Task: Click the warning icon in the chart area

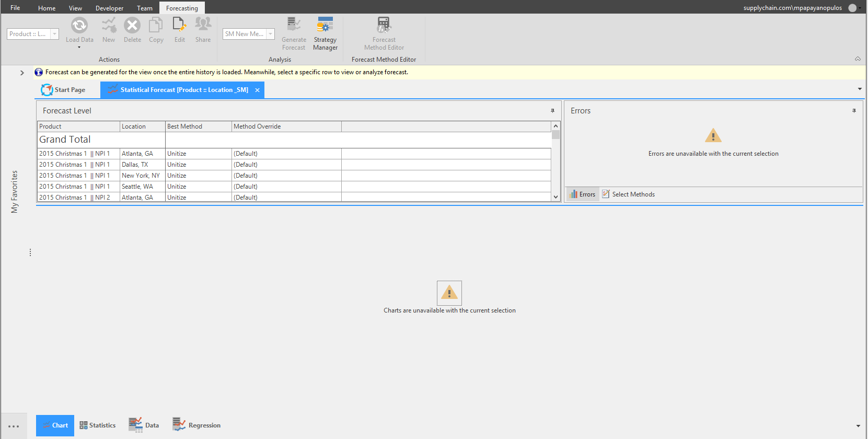Action: pyautogui.click(x=449, y=292)
